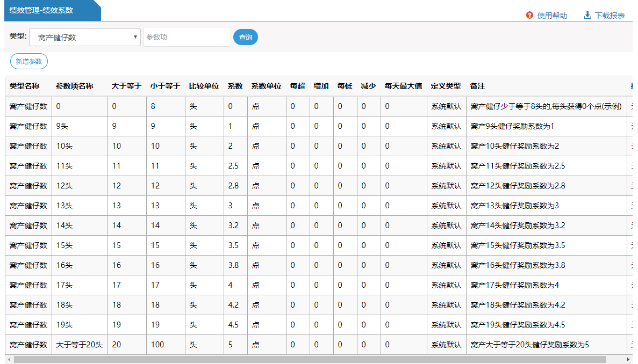This screenshot has width=638, height=364.
Task: Click the 100 value in the last row
Action: click(x=157, y=345)
